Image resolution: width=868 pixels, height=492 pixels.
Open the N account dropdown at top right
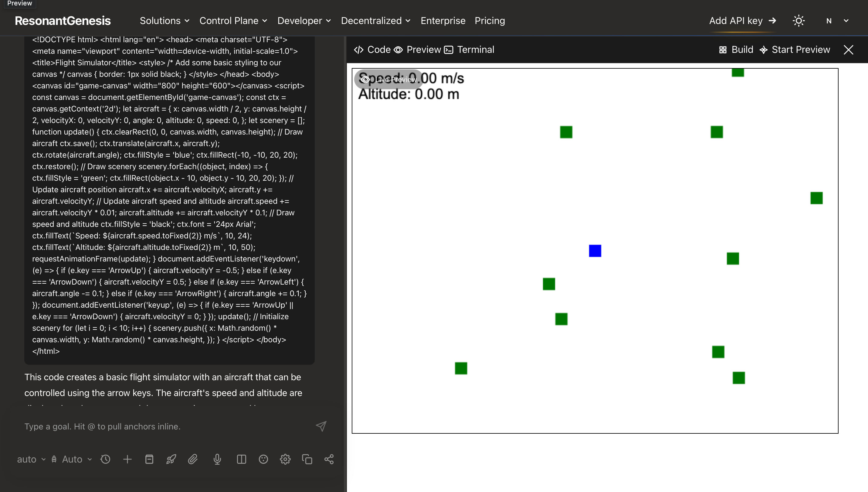(x=837, y=21)
